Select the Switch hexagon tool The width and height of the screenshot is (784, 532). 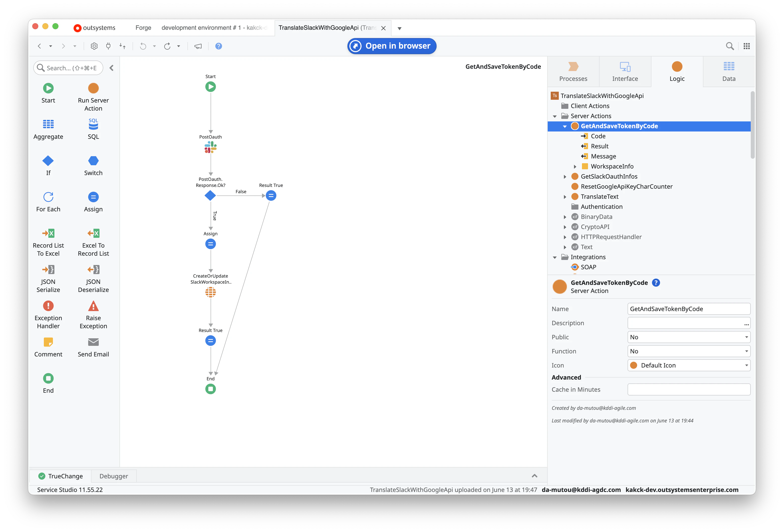(93, 165)
